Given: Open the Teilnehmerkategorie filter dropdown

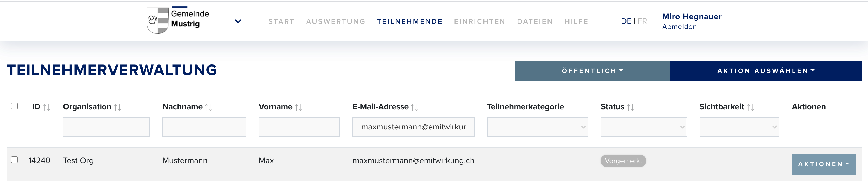Looking at the screenshot, I should pyautogui.click(x=537, y=127).
